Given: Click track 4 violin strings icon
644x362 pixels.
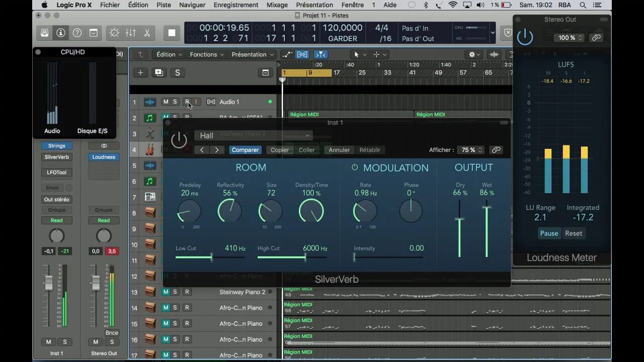Looking at the screenshot, I should 150,149.
